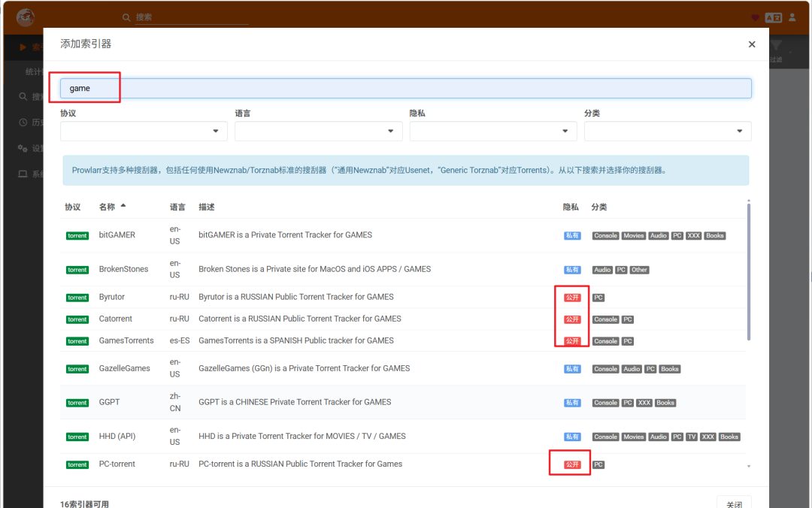Click the top header search box
812x508 pixels.
(x=192, y=17)
